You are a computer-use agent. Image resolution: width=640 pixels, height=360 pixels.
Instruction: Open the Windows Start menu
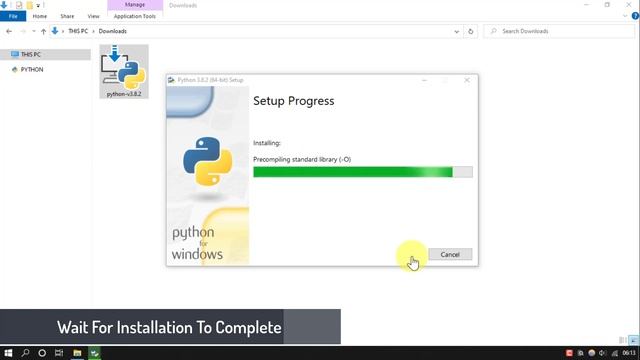pos(8,353)
